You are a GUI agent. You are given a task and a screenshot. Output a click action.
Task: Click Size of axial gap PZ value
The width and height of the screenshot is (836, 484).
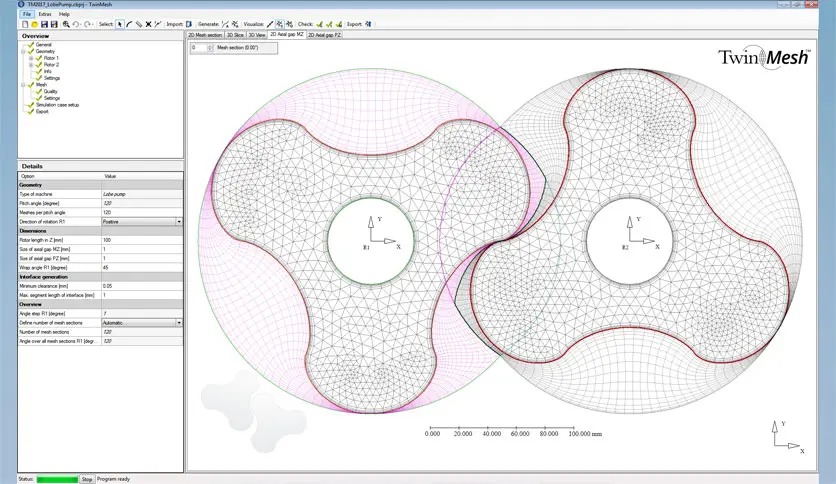pyautogui.click(x=142, y=259)
